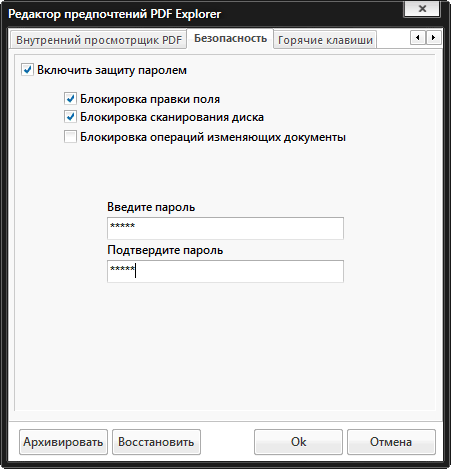Open the Горячие клавиши tab

coord(325,40)
